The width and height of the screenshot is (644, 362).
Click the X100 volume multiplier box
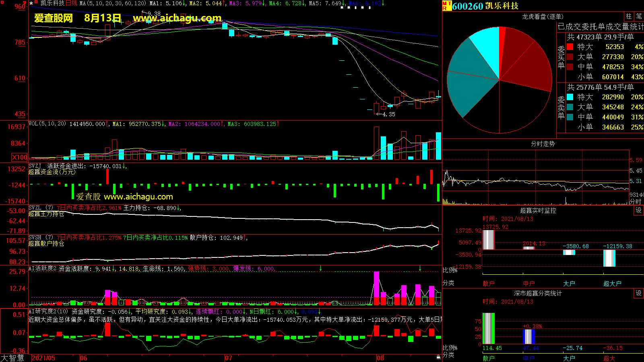point(20,157)
